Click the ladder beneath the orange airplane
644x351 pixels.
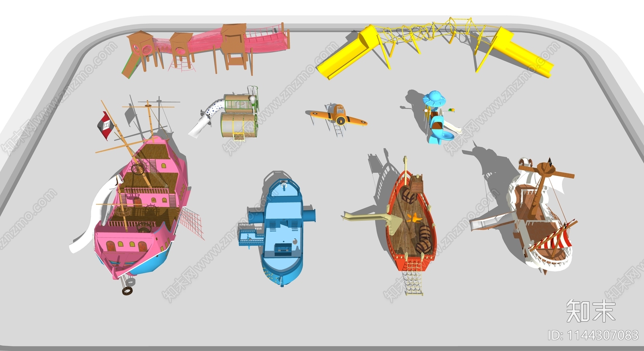[x=338, y=130]
